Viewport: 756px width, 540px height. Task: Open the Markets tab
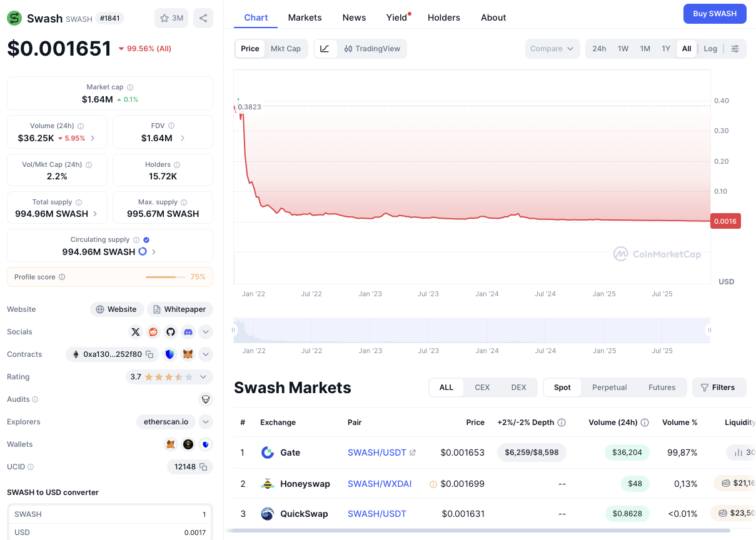tap(305, 17)
